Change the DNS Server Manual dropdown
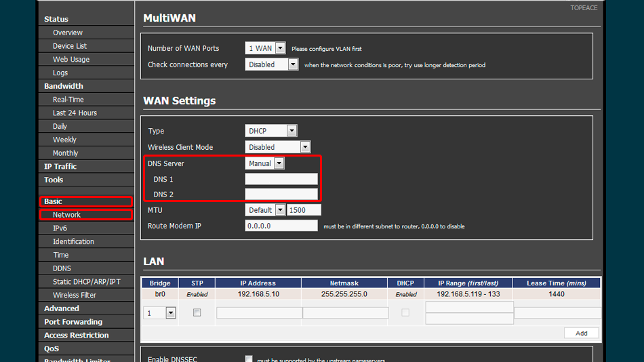644x362 pixels. [x=264, y=163]
